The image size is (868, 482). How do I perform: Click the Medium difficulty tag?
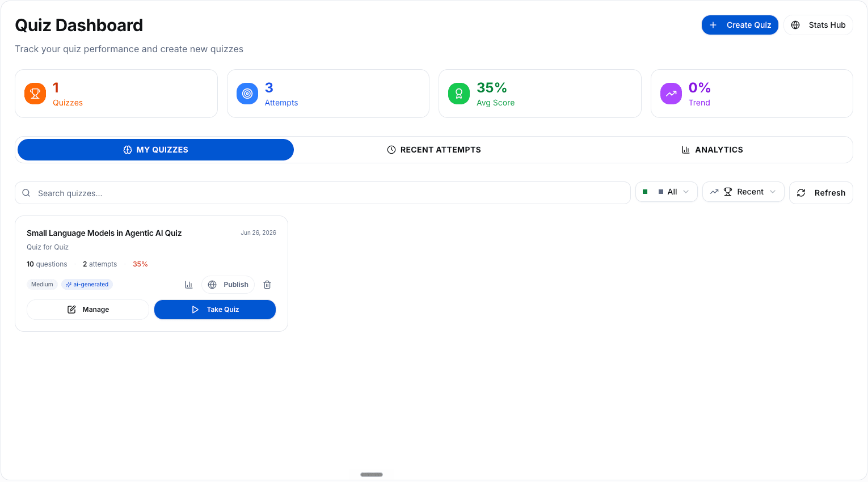(42, 285)
